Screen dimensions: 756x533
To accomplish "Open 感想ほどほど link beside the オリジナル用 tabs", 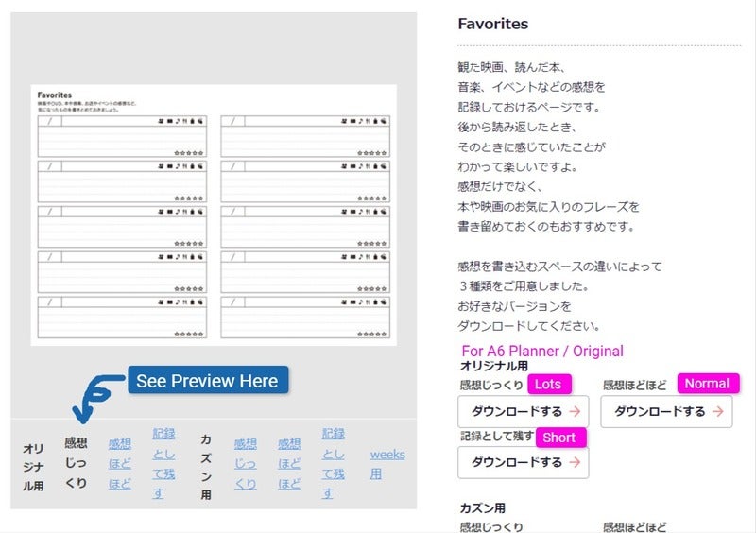I will 120,463.
